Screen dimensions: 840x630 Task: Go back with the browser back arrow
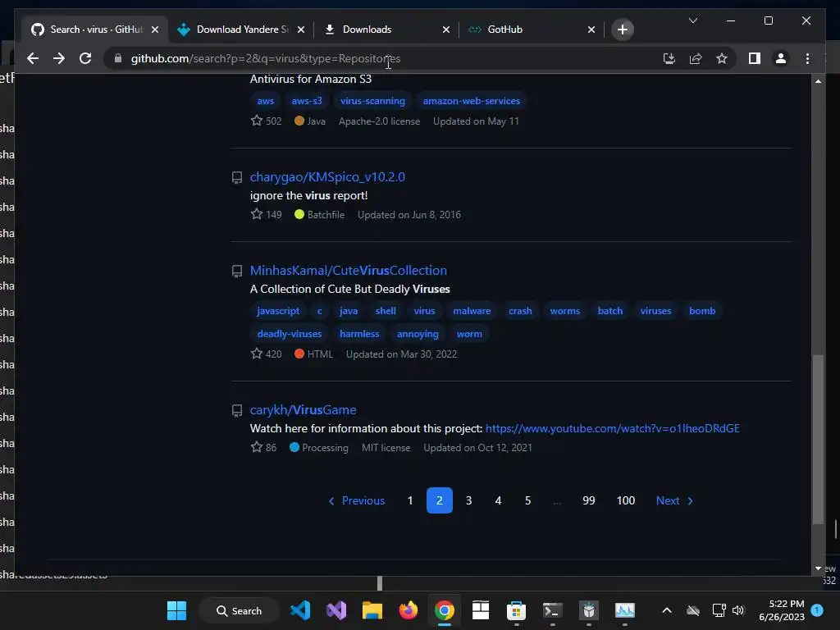[33, 58]
